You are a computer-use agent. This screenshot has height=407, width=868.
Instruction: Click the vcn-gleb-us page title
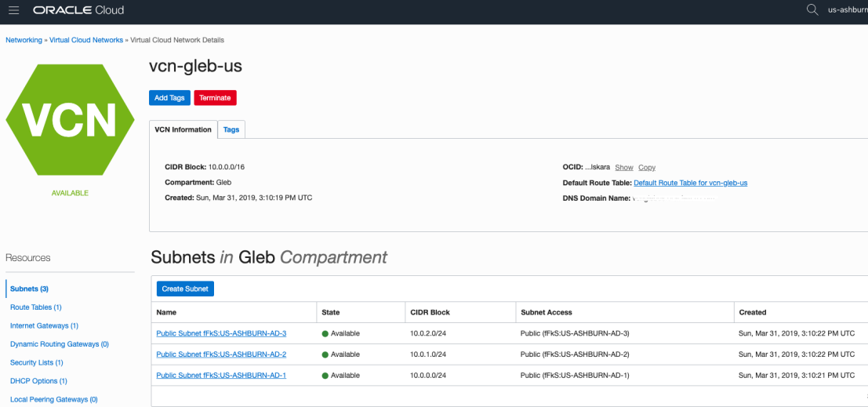(x=195, y=67)
